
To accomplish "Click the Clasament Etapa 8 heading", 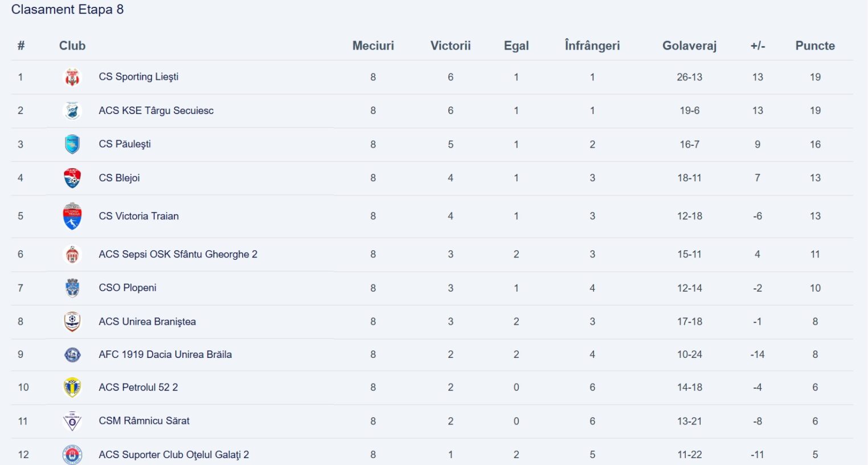I will coord(67,10).
